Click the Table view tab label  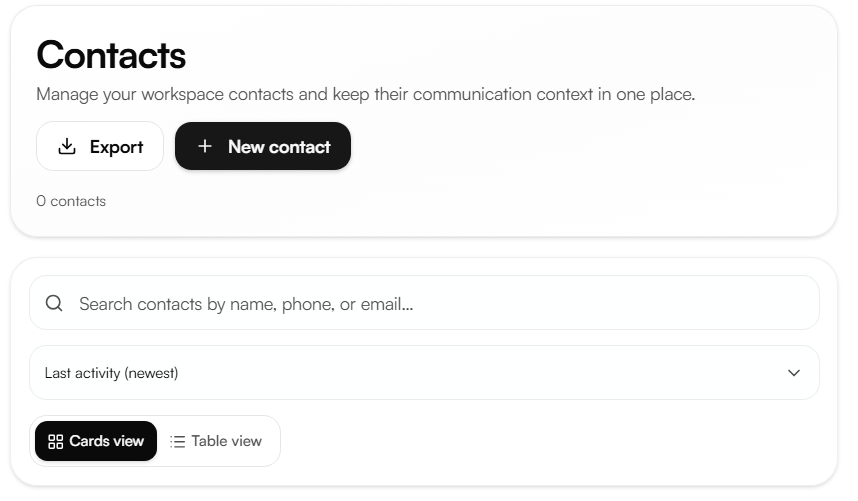pyautogui.click(x=227, y=441)
